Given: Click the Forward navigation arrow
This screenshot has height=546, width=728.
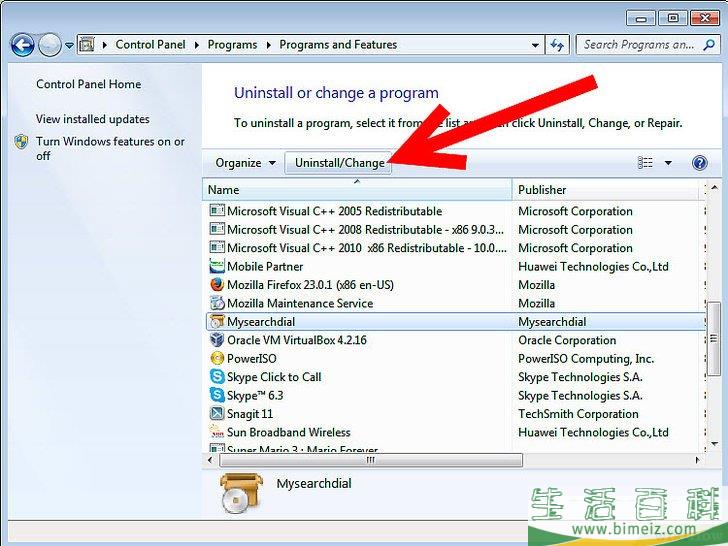Looking at the screenshot, I should coord(50,45).
